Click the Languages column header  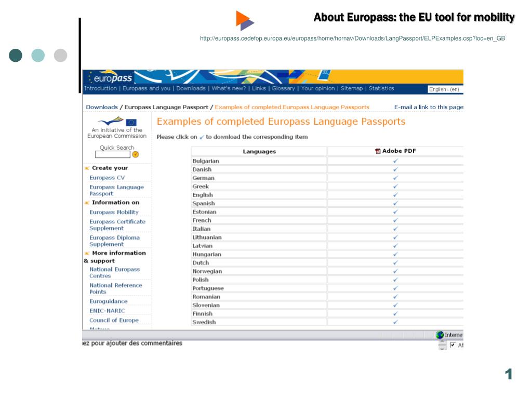click(x=259, y=151)
